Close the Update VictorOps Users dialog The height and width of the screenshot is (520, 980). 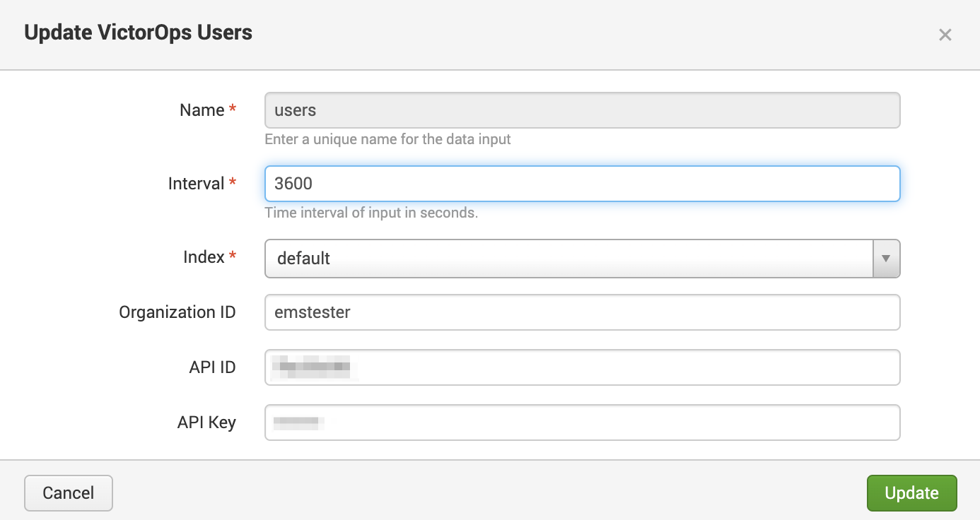945,35
